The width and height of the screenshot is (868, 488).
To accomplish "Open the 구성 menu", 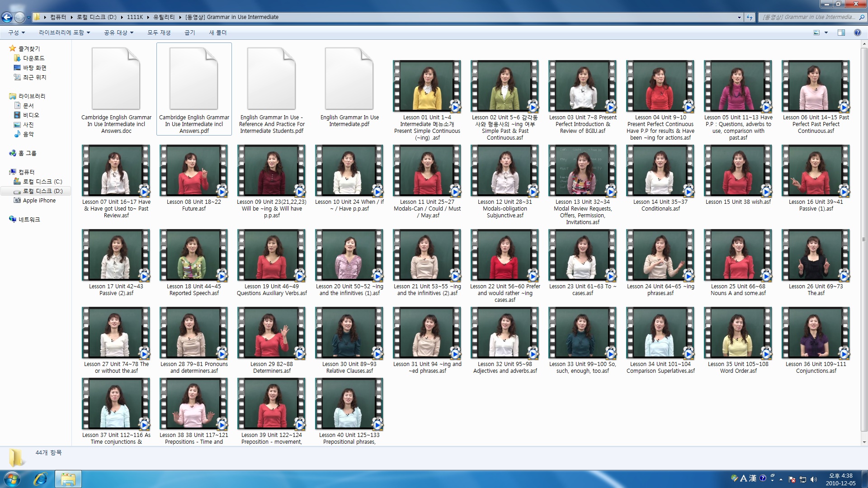I will click(x=16, y=33).
